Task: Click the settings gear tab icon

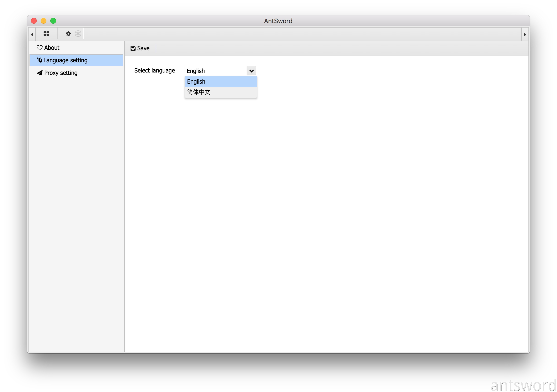Action: pyautogui.click(x=68, y=34)
